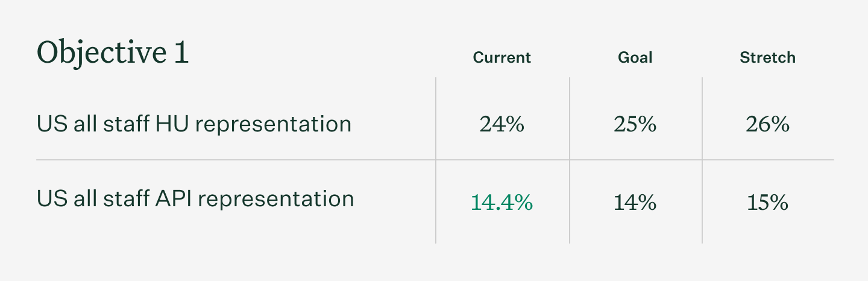Select the 14% API goal value
Screen dimensions: 868x281
coord(635,203)
